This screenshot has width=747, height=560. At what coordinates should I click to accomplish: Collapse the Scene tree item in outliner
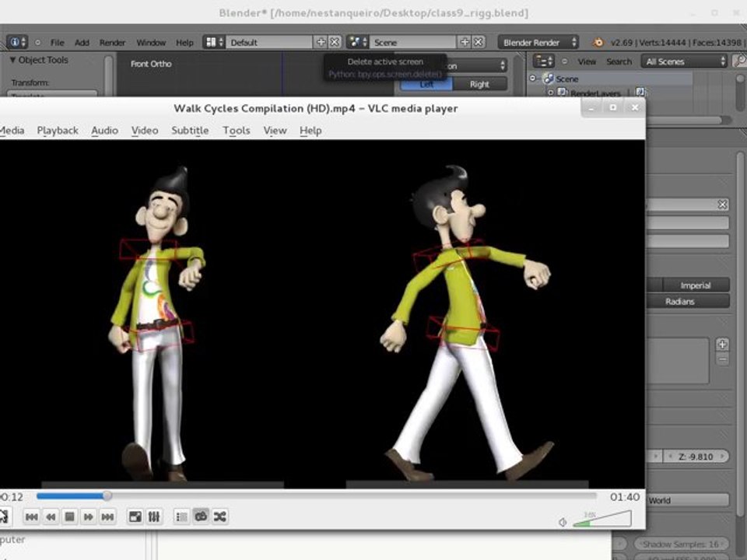pyautogui.click(x=532, y=79)
